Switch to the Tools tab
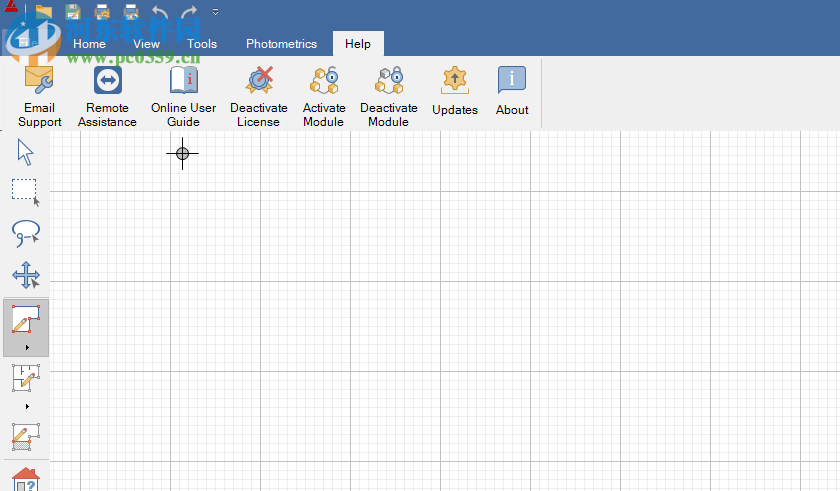This screenshot has height=491, width=840. (x=202, y=44)
